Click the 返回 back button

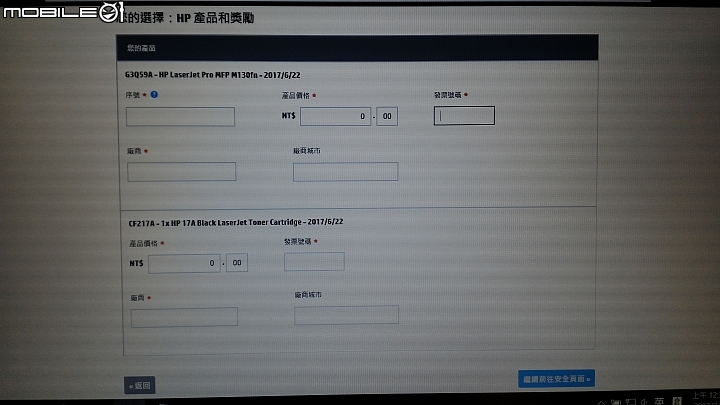(140, 385)
